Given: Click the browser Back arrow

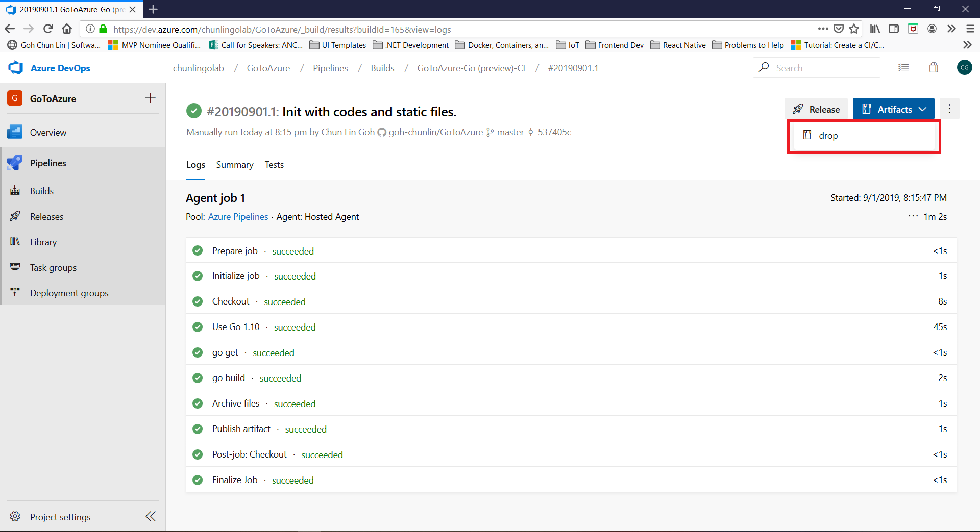Looking at the screenshot, I should click(x=10, y=29).
